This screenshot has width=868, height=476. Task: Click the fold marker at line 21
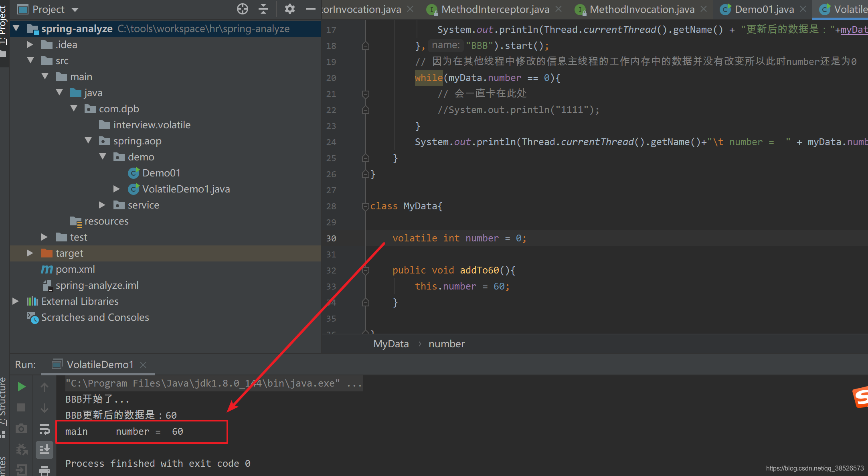[x=365, y=94]
